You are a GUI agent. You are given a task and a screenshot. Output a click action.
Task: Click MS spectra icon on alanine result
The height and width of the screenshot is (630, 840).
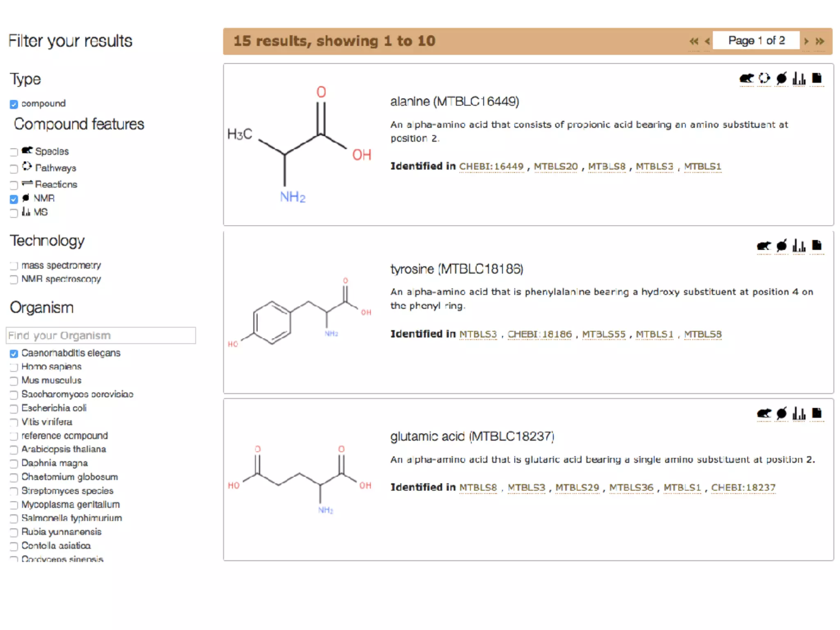pyautogui.click(x=799, y=78)
